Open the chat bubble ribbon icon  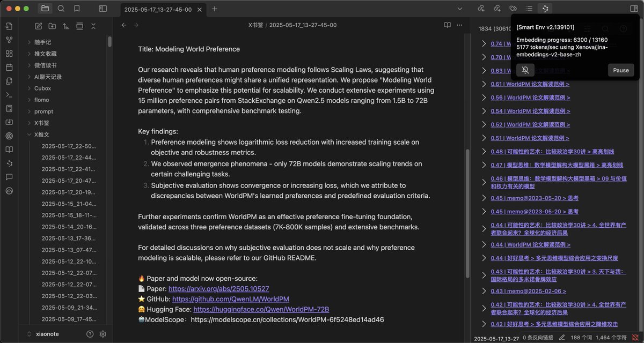pos(9,177)
